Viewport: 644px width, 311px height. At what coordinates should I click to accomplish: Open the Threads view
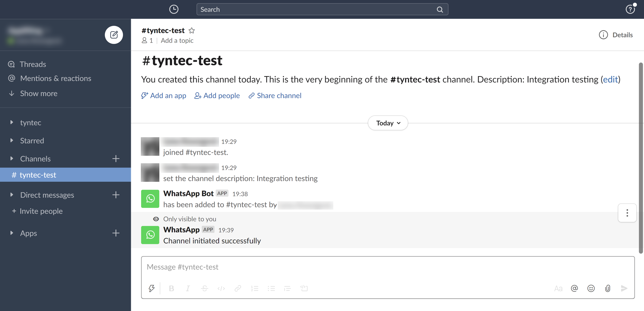click(33, 64)
